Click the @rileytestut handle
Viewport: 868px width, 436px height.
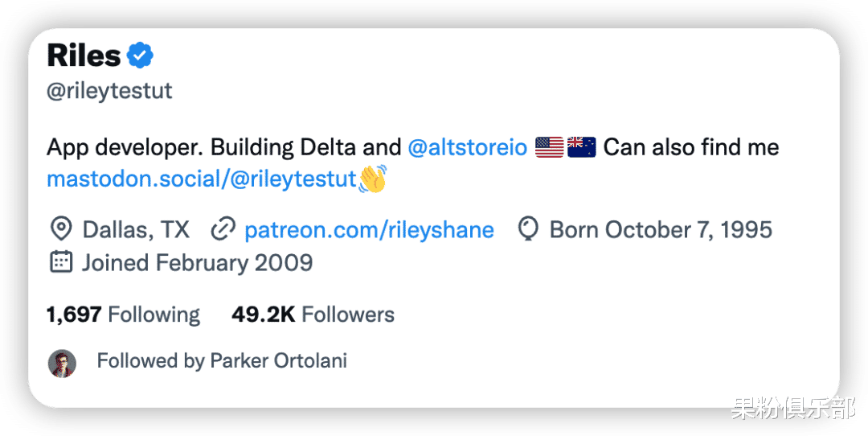pyautogui.click(x=109, y=91)
